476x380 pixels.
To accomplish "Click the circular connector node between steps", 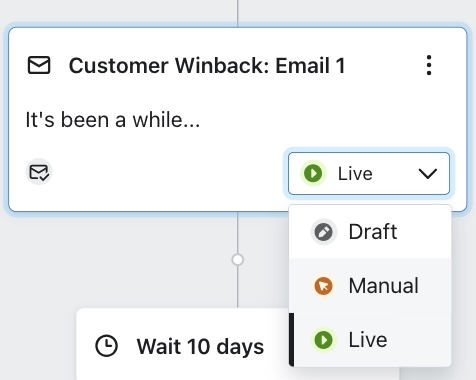I will point(238,260).
